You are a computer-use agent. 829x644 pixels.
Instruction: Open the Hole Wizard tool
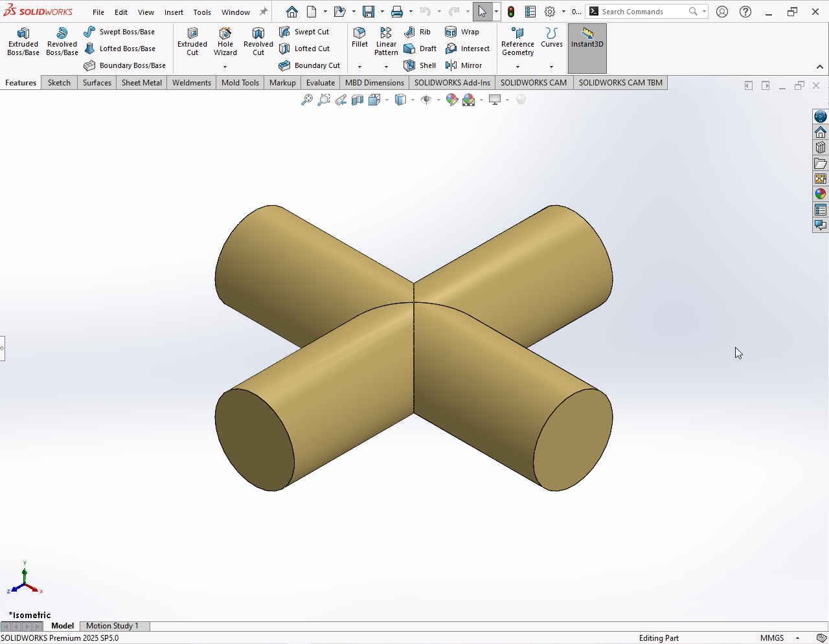coord(225,42)
